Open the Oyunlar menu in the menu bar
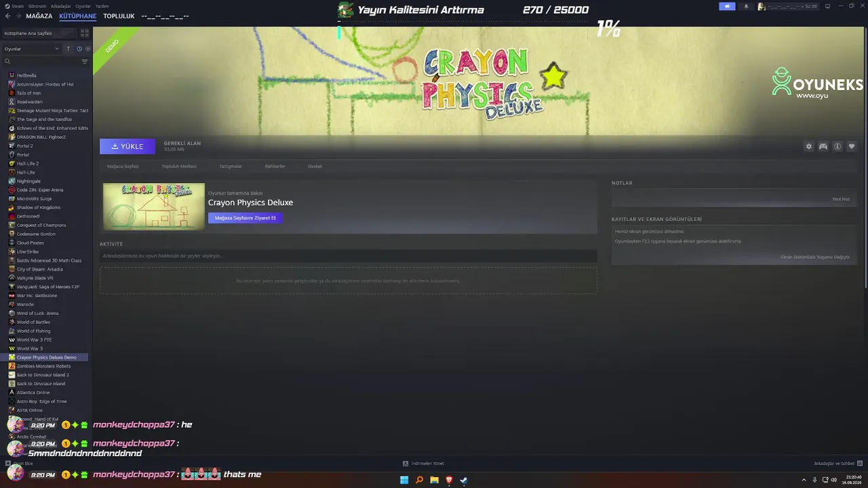 (x=83, y=6)
